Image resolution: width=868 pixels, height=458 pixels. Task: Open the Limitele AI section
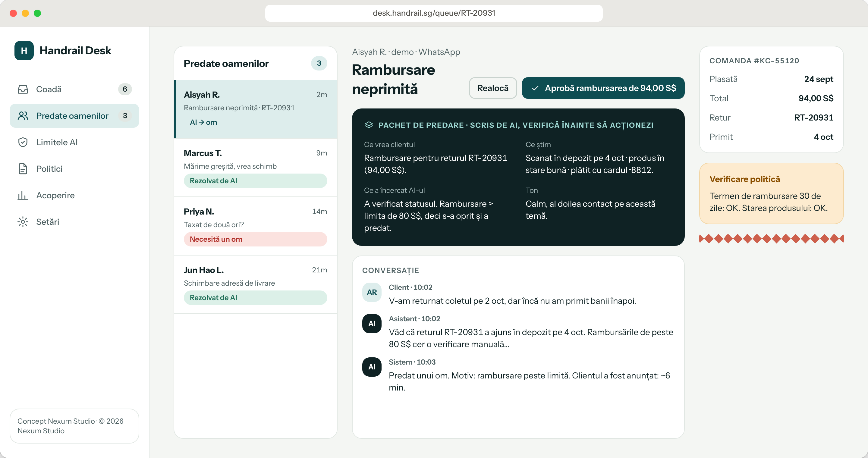point(74,143)
